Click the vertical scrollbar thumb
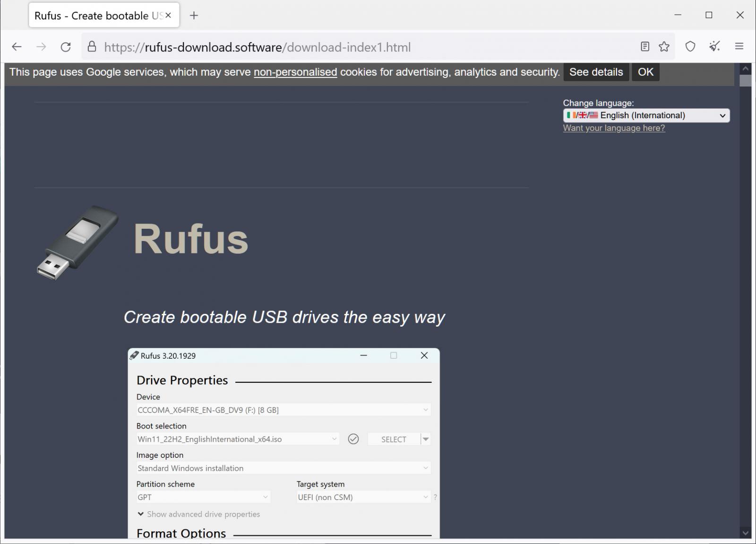 [x=746, y=80]
